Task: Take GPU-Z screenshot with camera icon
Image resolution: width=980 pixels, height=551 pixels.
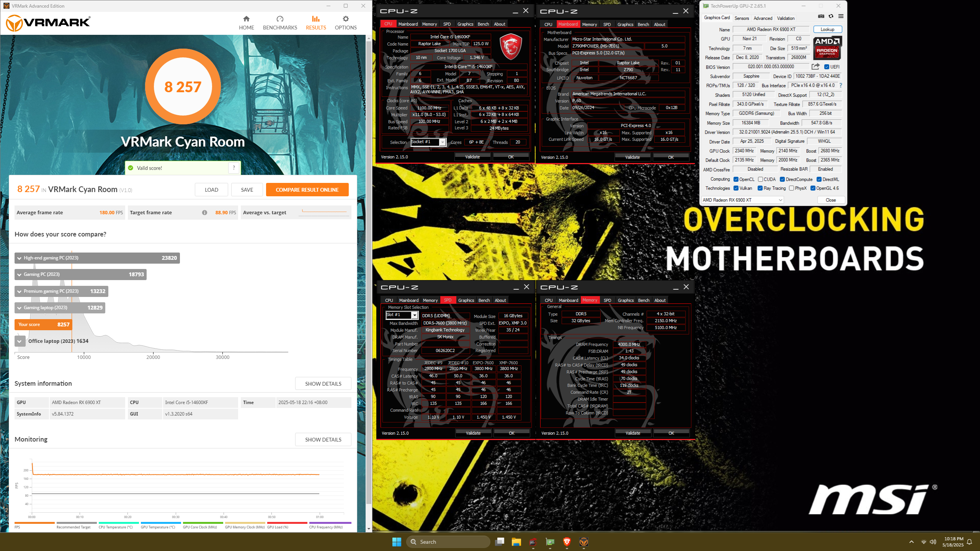Action: (821, 16)
